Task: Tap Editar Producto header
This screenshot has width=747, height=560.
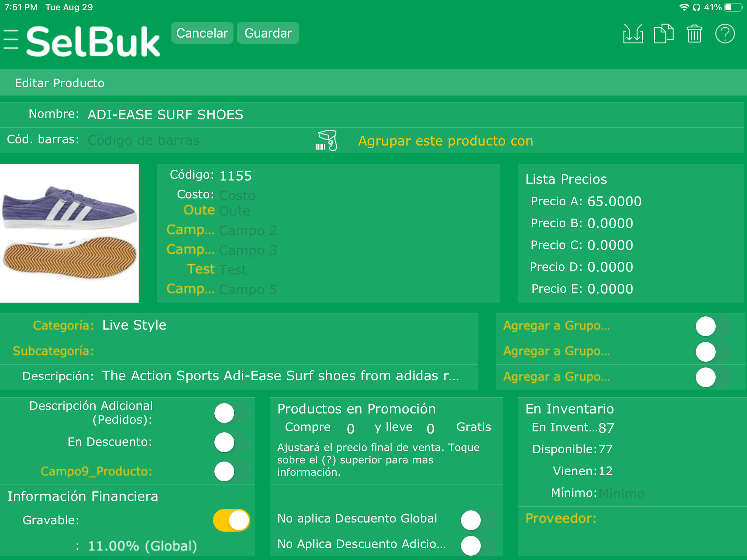Action: [x=59, y=83]
